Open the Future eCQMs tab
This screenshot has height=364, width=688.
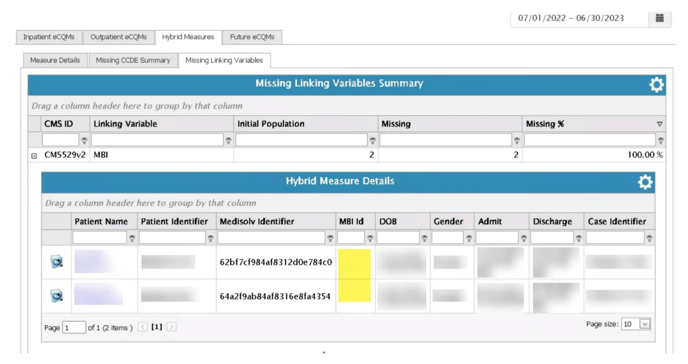[252, 37]
